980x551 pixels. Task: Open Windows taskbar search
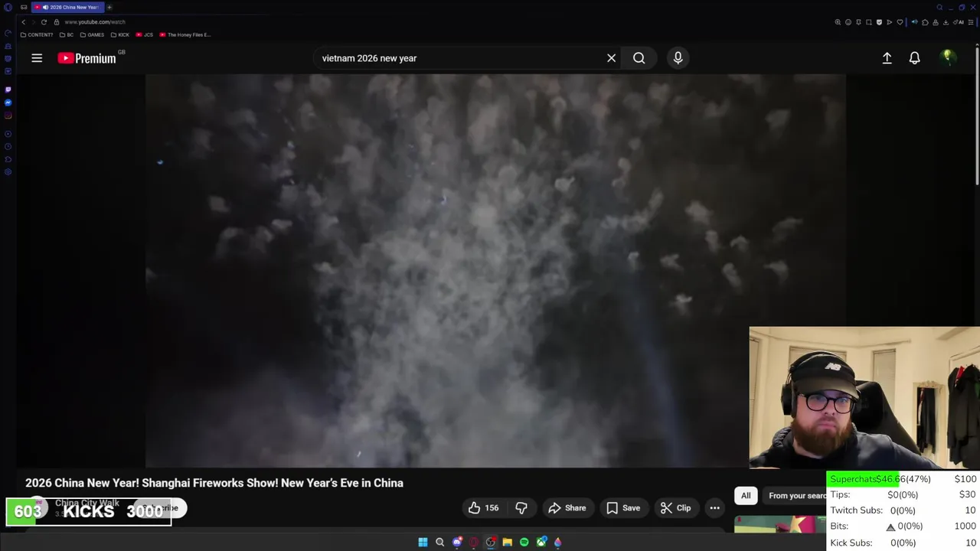pos(439,542)
